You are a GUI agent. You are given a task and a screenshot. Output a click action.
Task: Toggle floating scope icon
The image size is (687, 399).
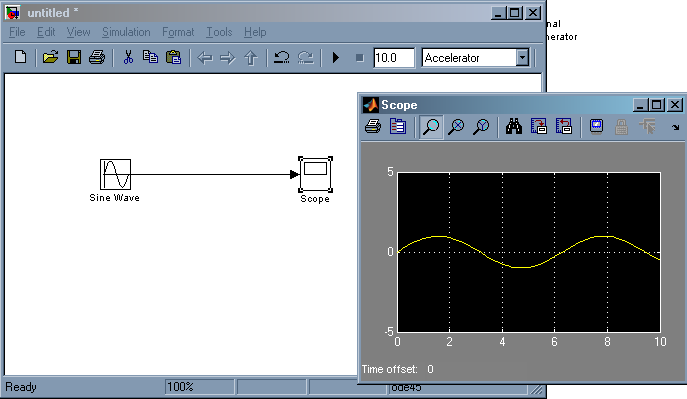(596, 127)
